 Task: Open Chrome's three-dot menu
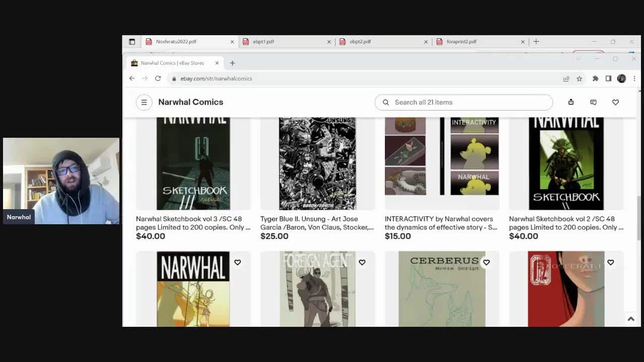634,78
